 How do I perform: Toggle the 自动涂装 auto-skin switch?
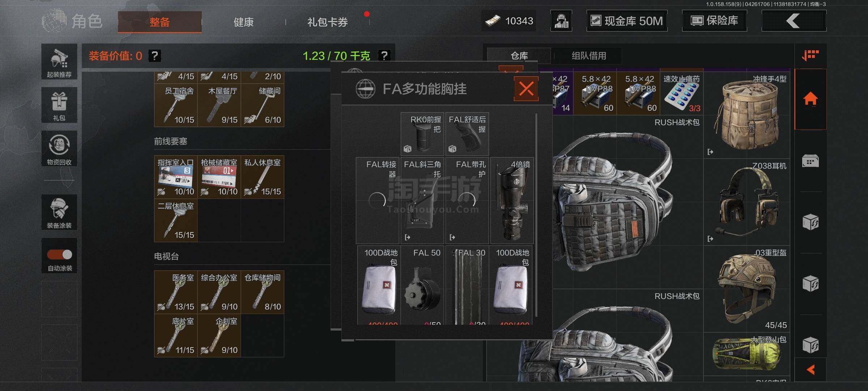pos(60,255)
